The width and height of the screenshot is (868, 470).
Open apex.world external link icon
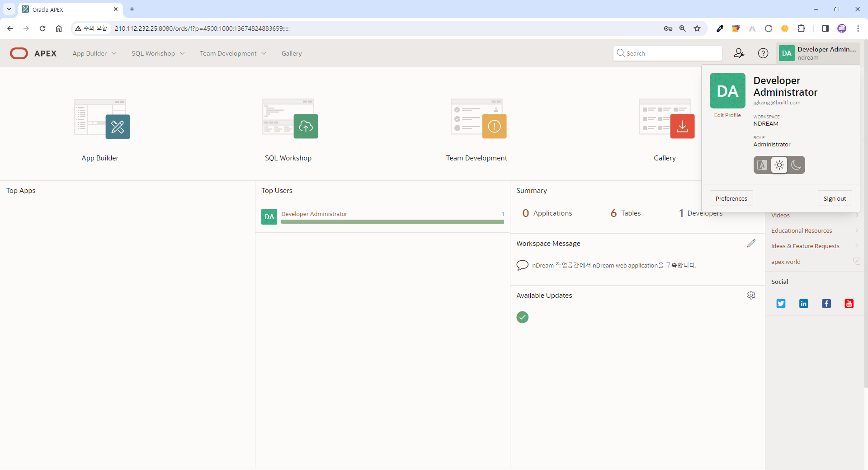point(856,261)
